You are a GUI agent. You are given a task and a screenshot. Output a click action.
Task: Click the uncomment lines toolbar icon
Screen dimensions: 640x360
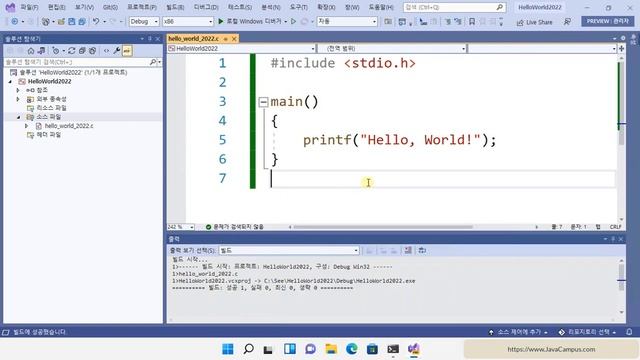pyautogui.click(x=458, y=22)
